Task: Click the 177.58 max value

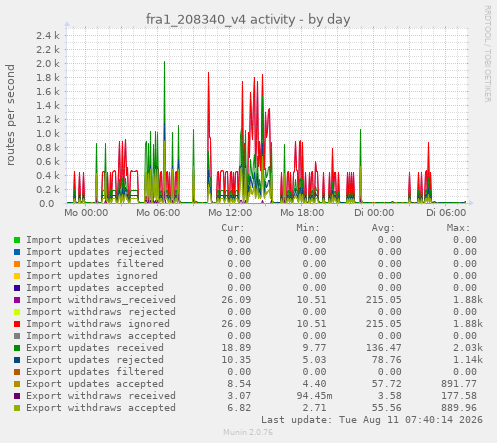Action: [x=459, y=396]
